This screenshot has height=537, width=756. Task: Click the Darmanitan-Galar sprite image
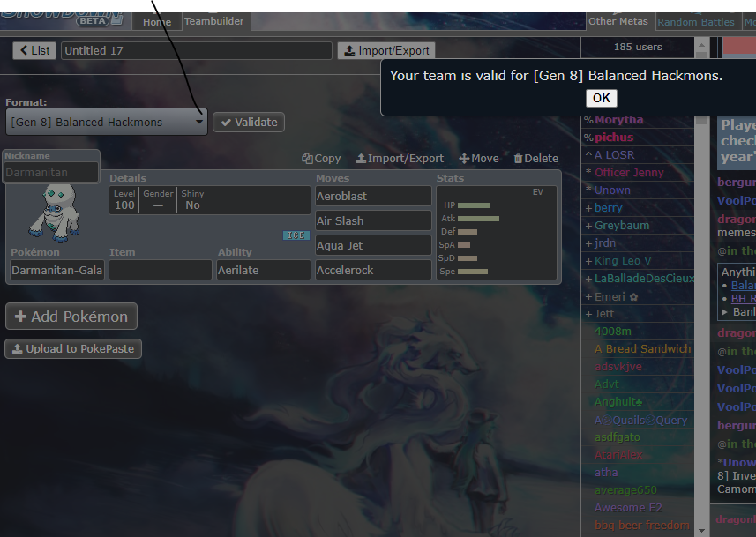(x=54, y=213)
